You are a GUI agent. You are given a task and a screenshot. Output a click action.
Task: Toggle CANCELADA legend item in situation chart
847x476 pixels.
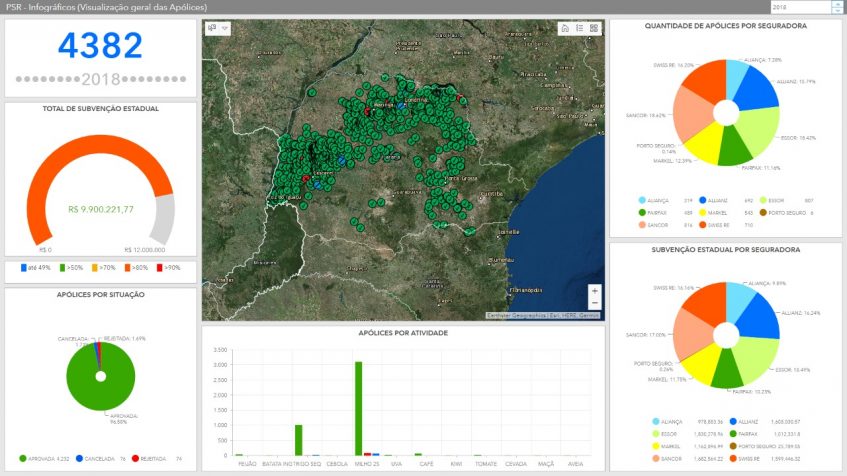tap(97, 459)
